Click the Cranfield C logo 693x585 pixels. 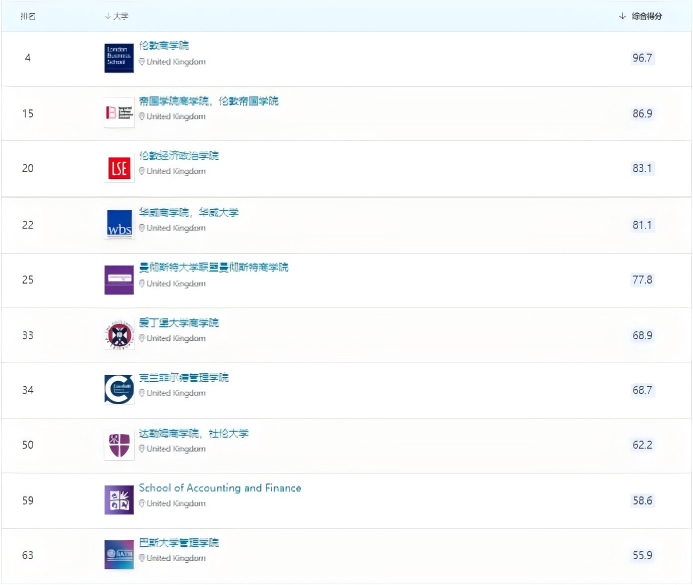(119, 390)
